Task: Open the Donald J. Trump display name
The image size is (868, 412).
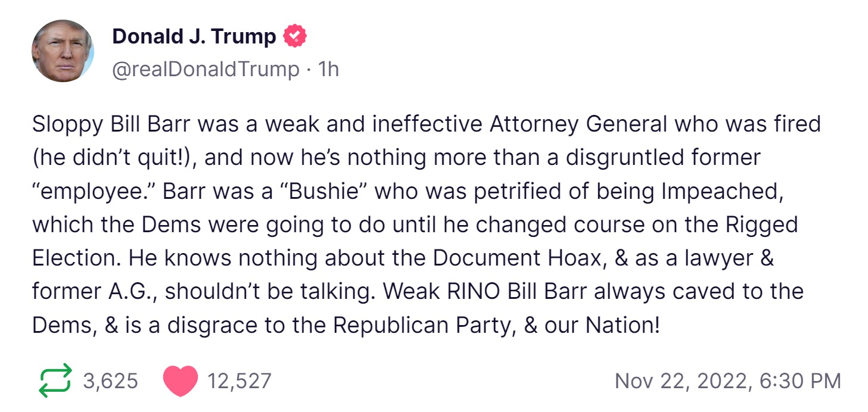Action: pos(194,37)
